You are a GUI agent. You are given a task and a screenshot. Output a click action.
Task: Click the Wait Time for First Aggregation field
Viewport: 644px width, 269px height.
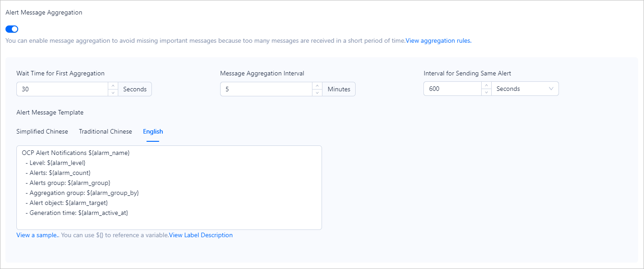(62, 89)
